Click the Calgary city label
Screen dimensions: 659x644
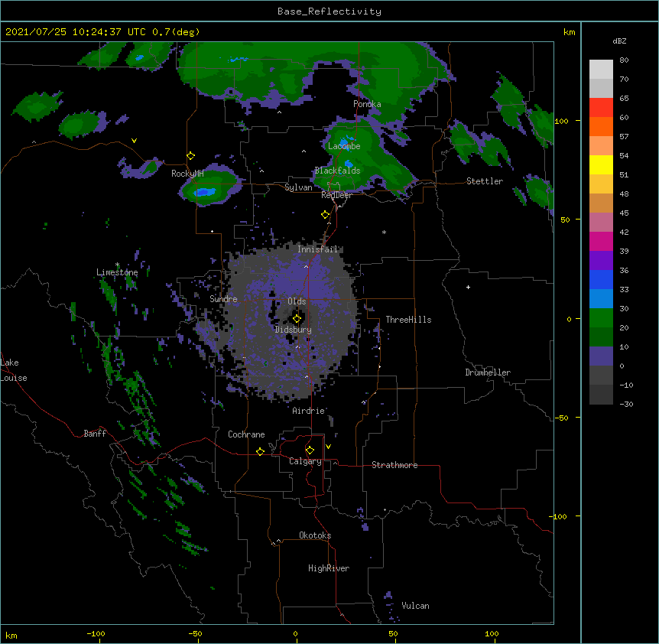pos(305,461)
